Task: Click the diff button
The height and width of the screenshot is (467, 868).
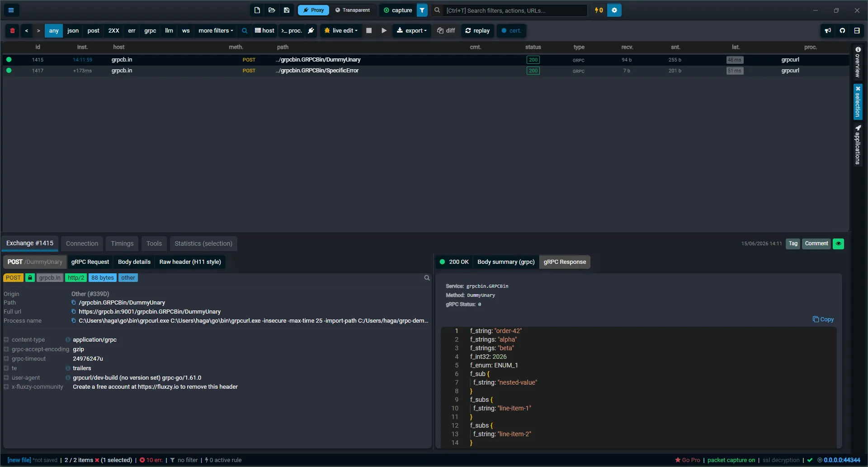Action: (446, 30)
